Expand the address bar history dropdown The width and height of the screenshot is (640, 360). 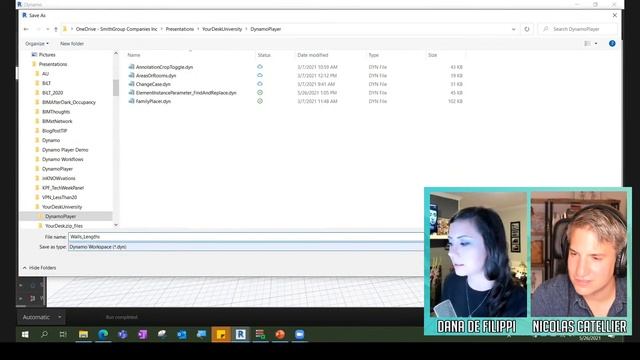pos(513,29)
